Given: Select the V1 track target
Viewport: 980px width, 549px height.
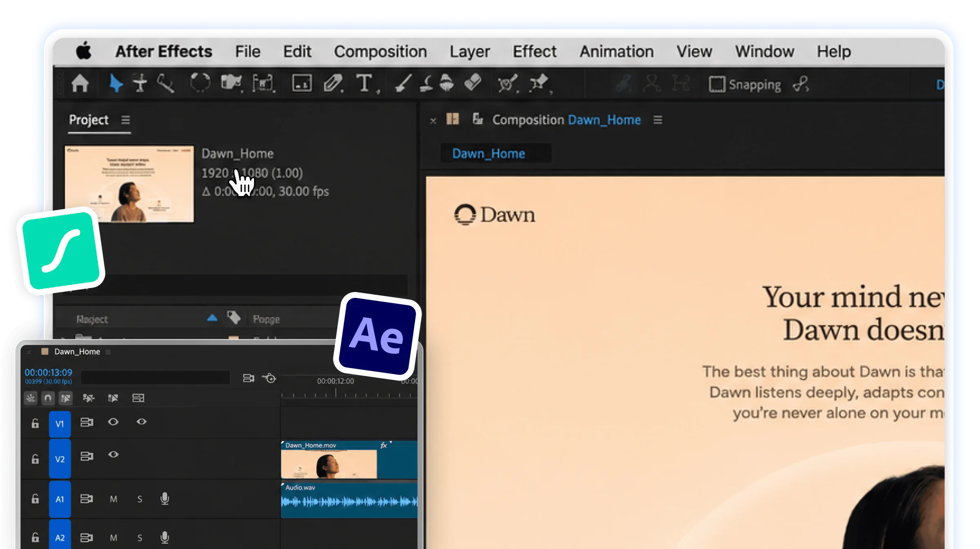Looking at the screenshot, I should click(60, 424).
